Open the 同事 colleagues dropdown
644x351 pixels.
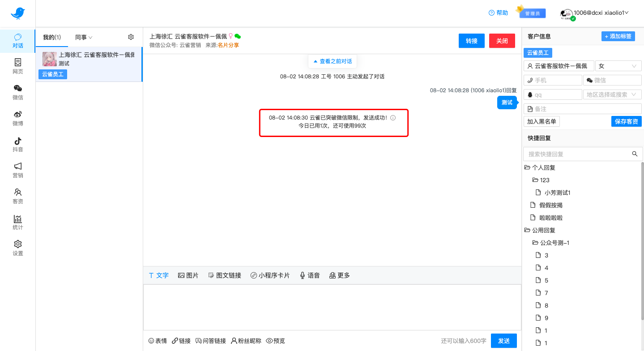pyautogui.click(x=83, y=37)
